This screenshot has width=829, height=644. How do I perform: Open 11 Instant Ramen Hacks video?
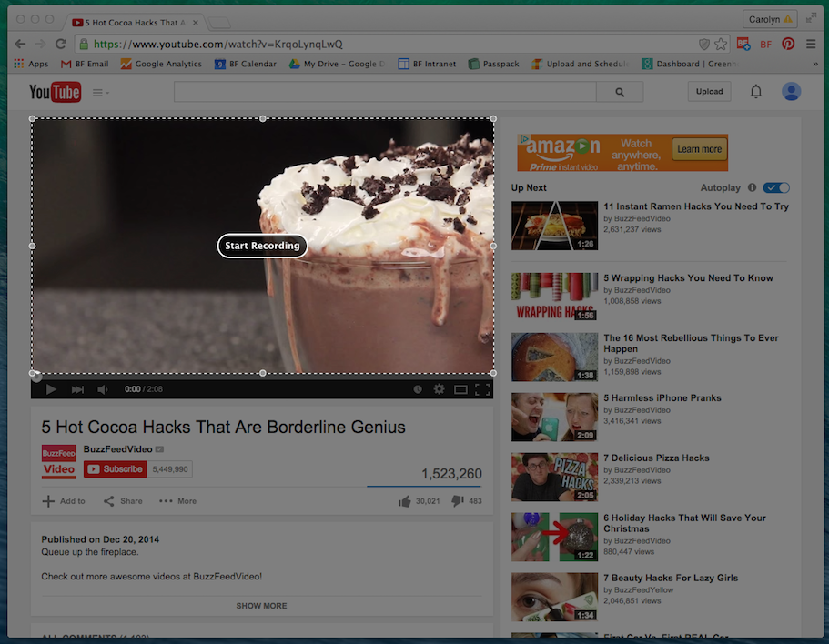pos(696,206)
